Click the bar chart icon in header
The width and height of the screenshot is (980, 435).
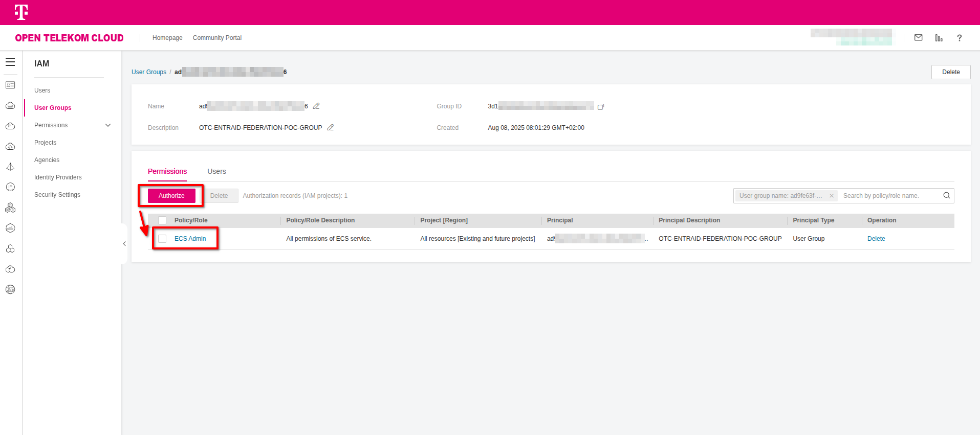939,38
